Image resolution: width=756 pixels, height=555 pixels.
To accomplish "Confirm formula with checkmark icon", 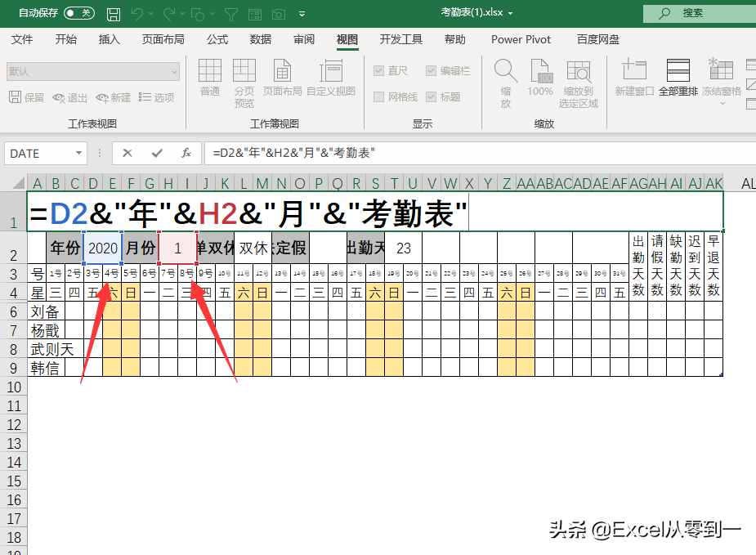I will pyautogui.click(x=157, y=154).
